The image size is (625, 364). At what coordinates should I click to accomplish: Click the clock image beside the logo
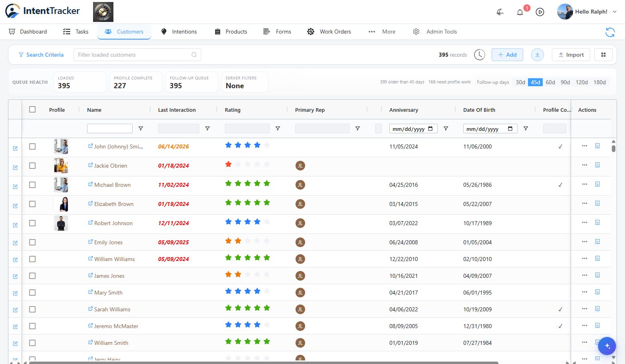click(103, 12)
